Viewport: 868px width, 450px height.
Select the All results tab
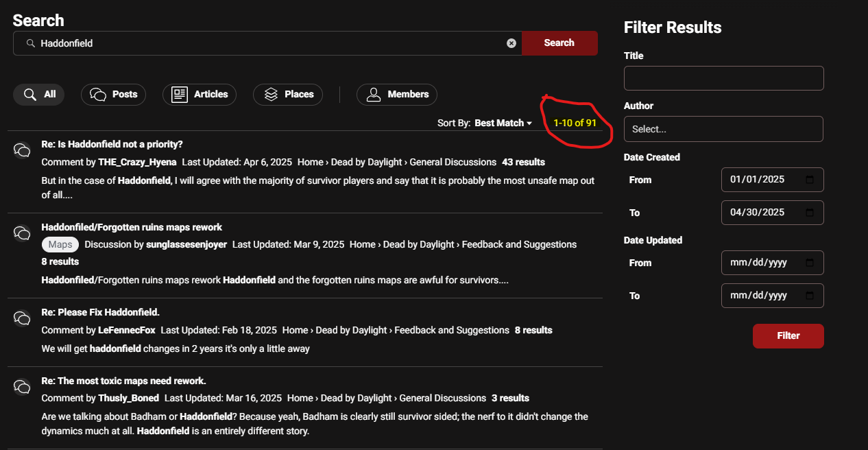pyautogui.click(x=39, y=95)
